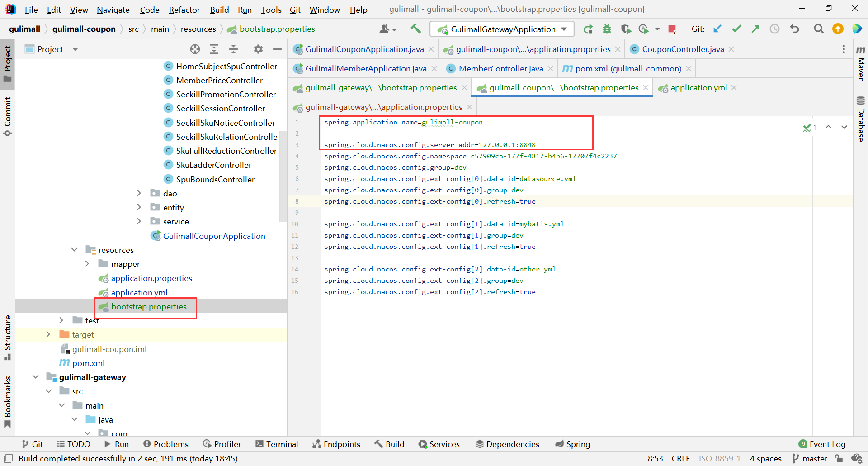Click the inspection checkmark problems widget

pyautogui.click(x=810, y=128)
